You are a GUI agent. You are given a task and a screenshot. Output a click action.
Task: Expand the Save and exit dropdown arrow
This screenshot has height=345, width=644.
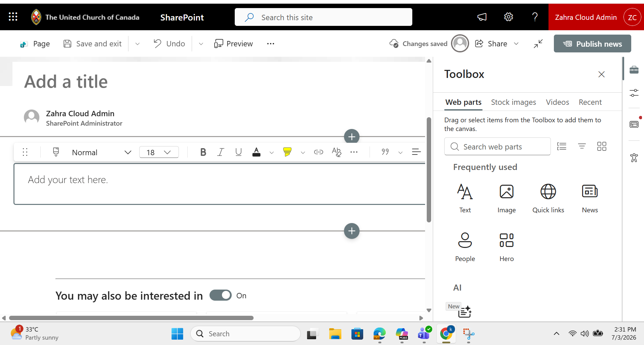(137, 44)
